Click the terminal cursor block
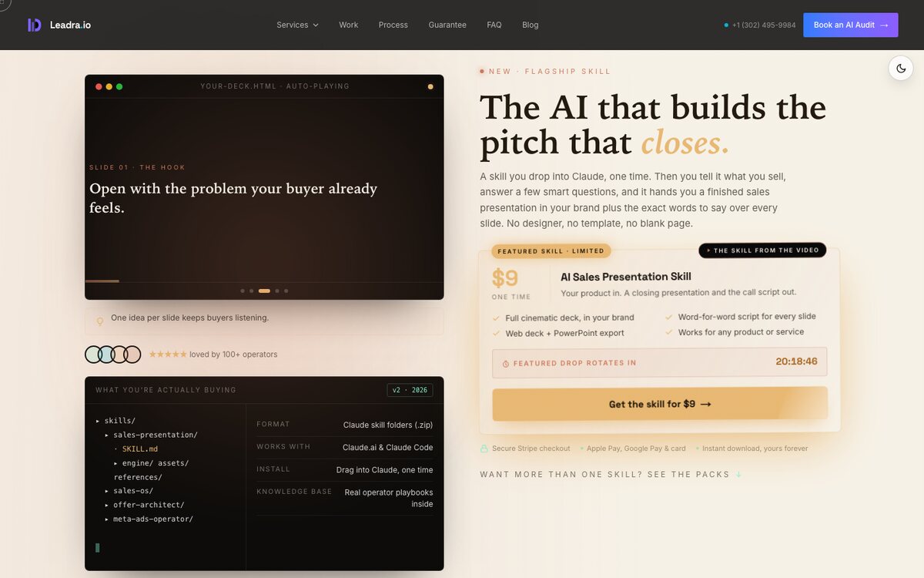Viewport: 924px width, 578px height. 98,547
